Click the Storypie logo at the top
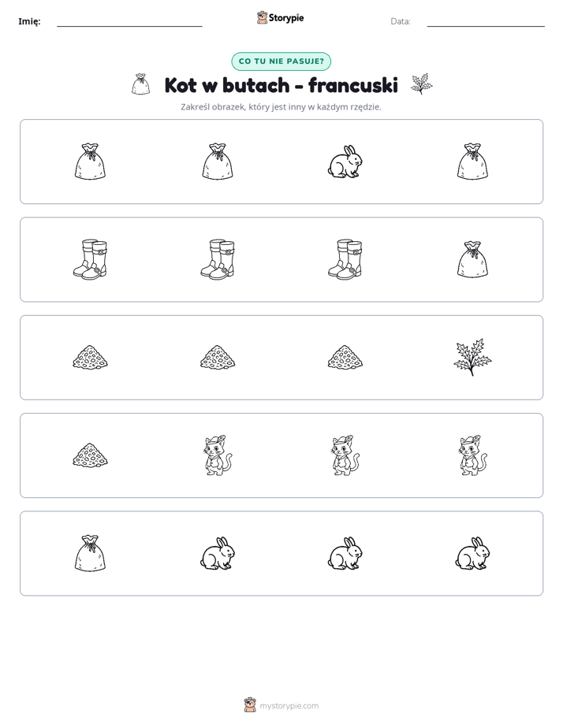Image resolution: width=563 pixels, height=728 pixels. pyautogui.click(x=280, y=17)
